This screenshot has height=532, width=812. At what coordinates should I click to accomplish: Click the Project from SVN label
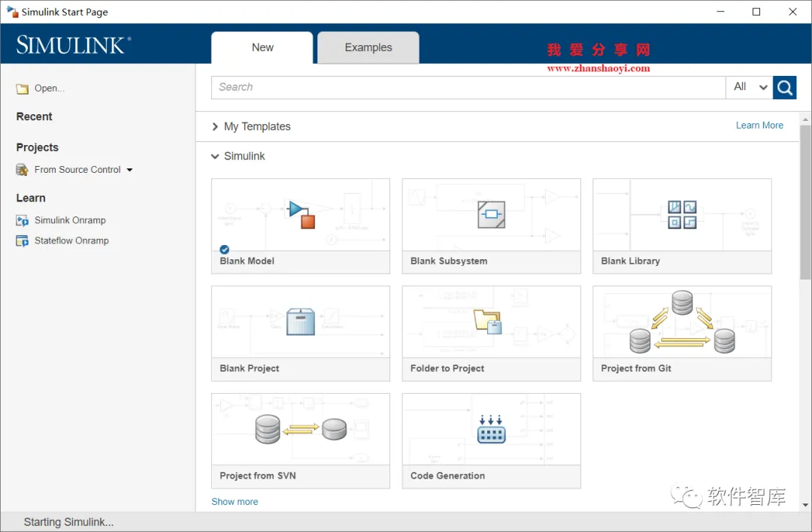pyautogui.click(x=257, y=476)
